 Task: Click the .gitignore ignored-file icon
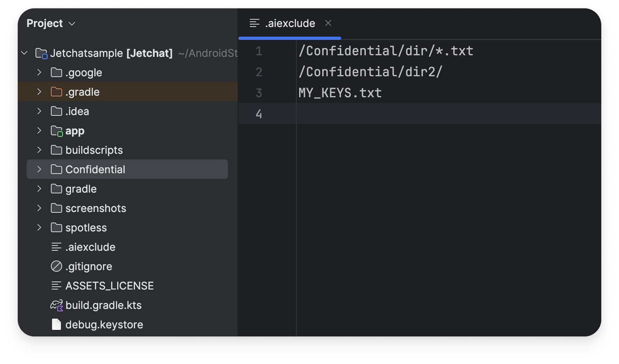[56, 266]
